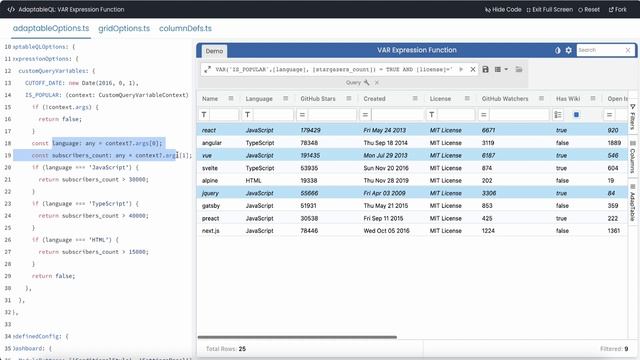
Task: Click the gatsby name cell
Action: (211, 206)
